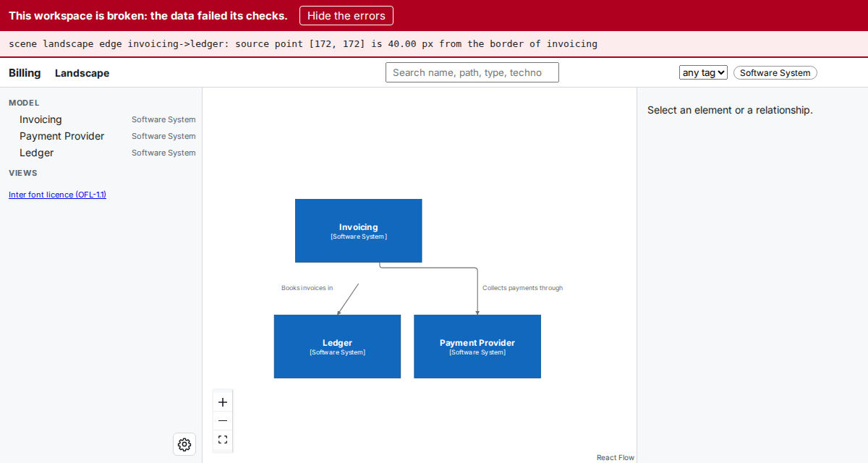This screenshot has width=868, height=463.
Task: Toggle the Software System filter chip
Action: pyautogui.click(x=775, y=72)
